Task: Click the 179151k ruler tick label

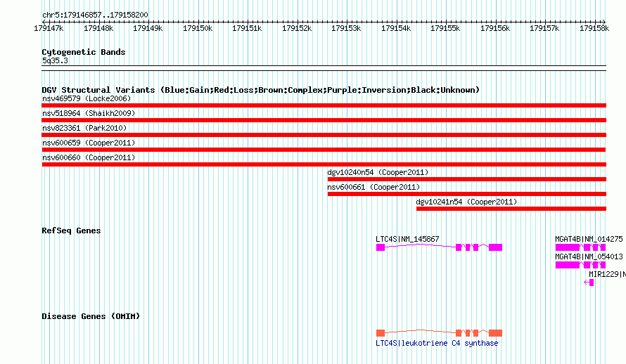Action: [x=247, y=28]
